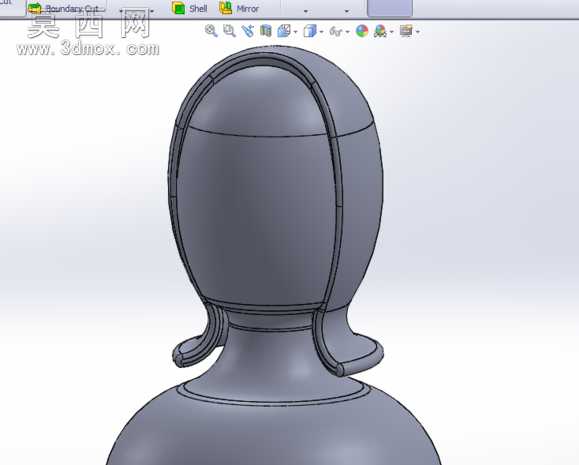Click the View Settings monitor icon
Viewport: 579px width, 465px height.
(406, 31)
